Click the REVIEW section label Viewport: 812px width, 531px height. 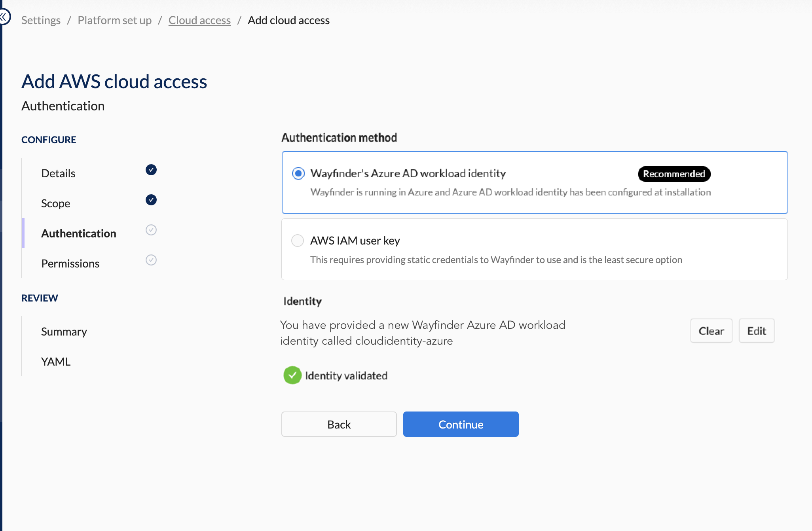[x=40, y=298]
